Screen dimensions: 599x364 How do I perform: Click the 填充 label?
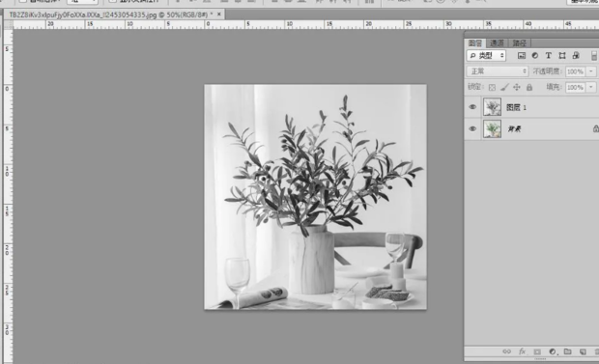click(x=554, y=87)
